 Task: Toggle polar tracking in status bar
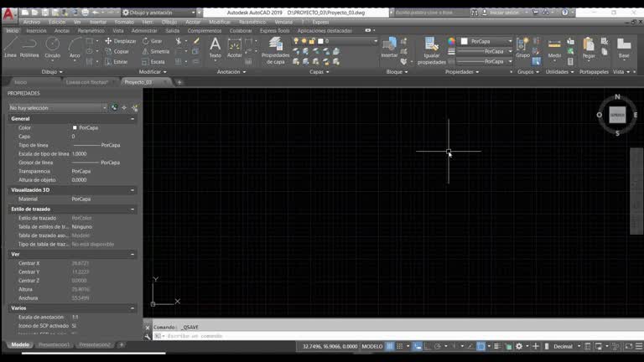tap(438, 346)
